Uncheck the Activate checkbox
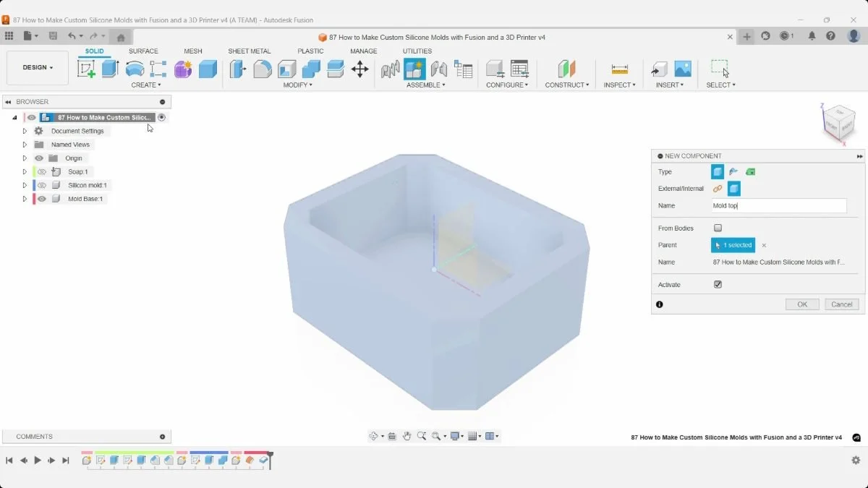Screen dimensions: 868x488 (x=718, y=284)
